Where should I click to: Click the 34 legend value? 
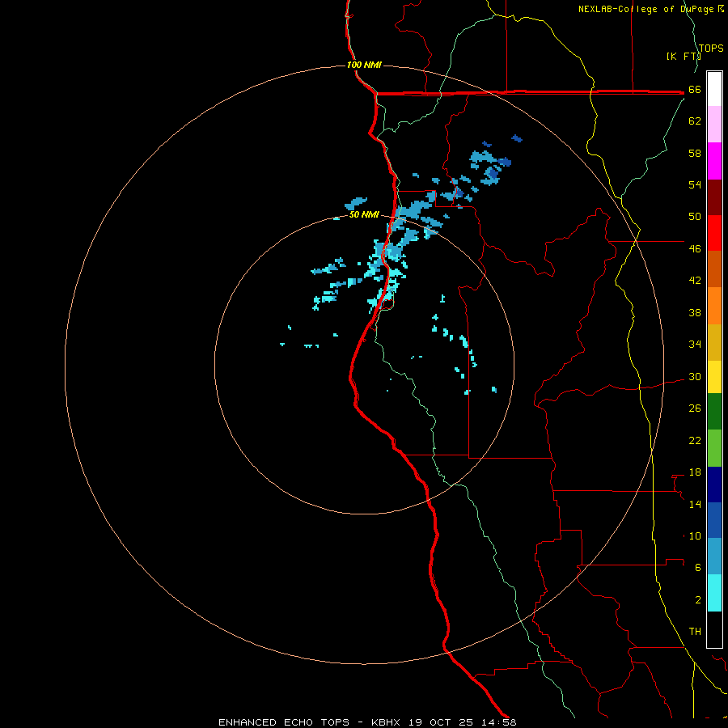(x=695, y=344)
